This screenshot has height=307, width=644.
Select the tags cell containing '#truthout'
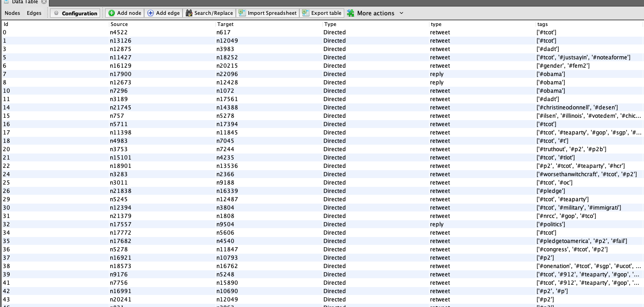pos(571,149)
